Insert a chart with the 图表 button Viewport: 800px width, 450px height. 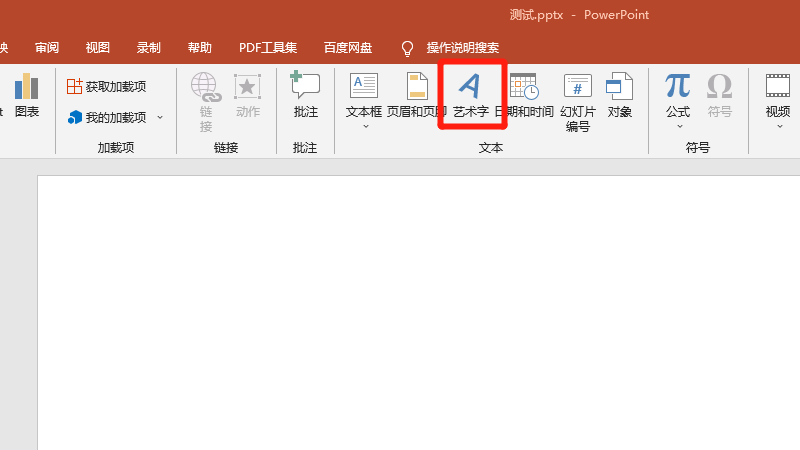pos(26,95)
